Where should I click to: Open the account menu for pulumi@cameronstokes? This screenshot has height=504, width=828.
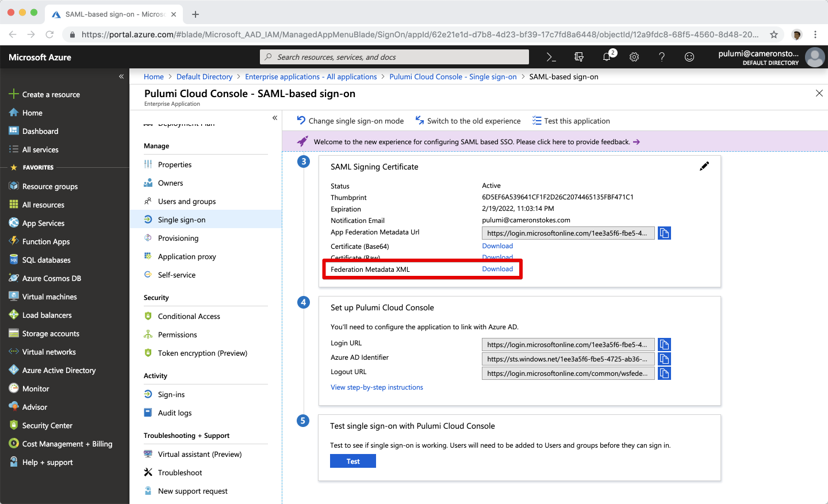tap(770, 57)
